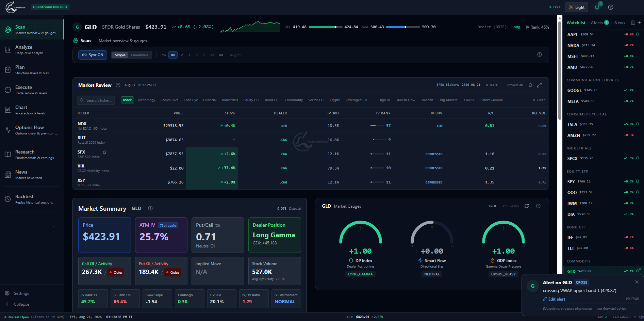This screenshot has width=644, height=321.
Task: Click the bell icon on the SPX row
Action: click(104, 152)
